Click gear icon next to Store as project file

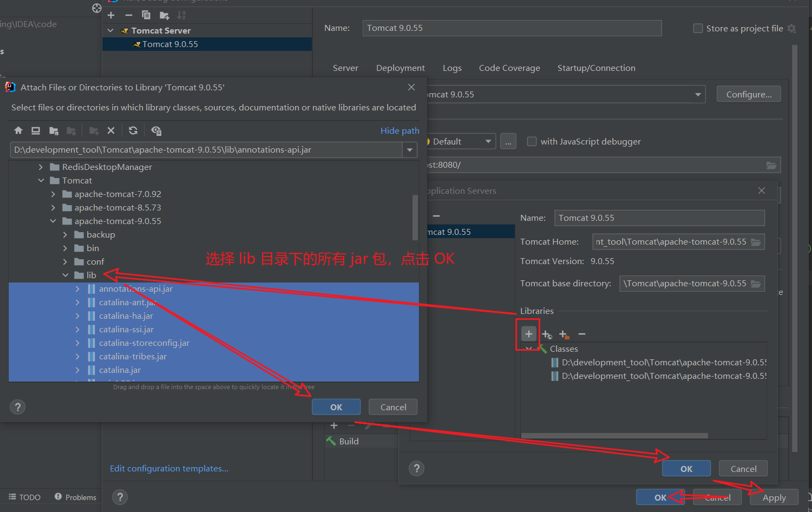pyautogui.click(x=792, y=28)
